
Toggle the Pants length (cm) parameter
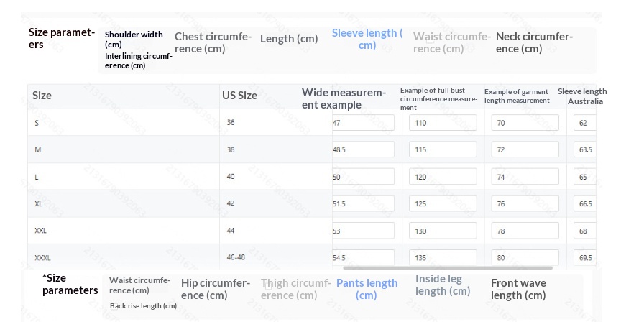(367, 289)
